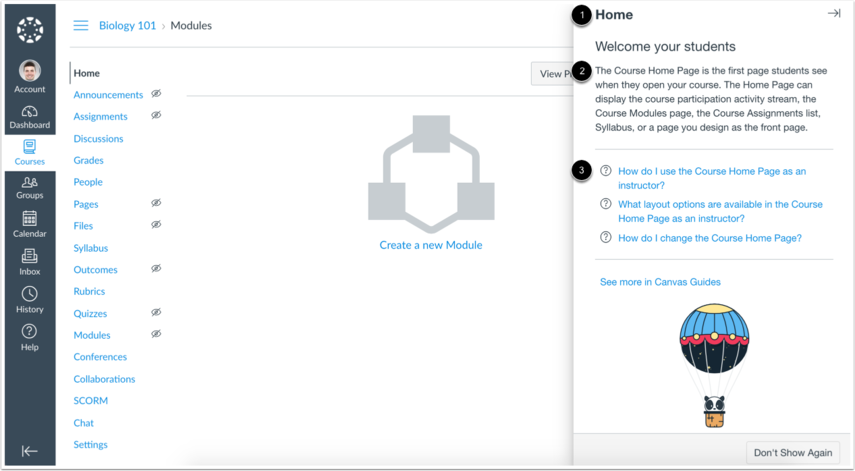Open the Inbox from global navigation

point(29,262)
